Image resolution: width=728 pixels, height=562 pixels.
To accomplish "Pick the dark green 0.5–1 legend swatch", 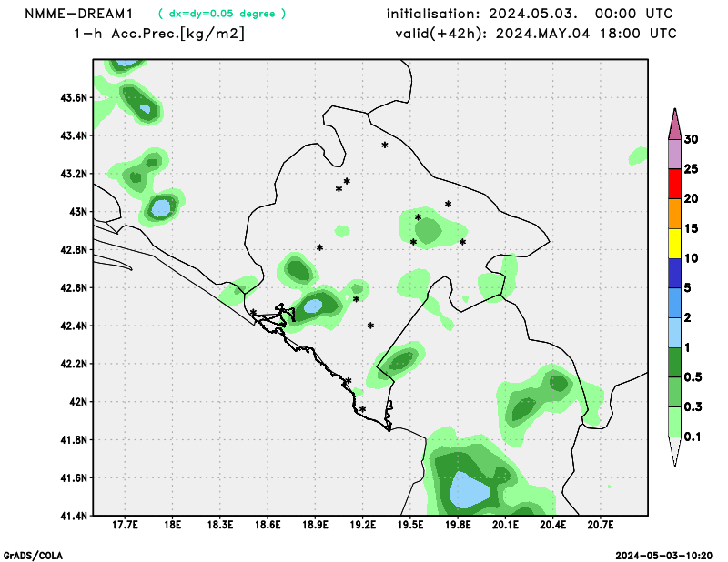I will pos(674,363).
